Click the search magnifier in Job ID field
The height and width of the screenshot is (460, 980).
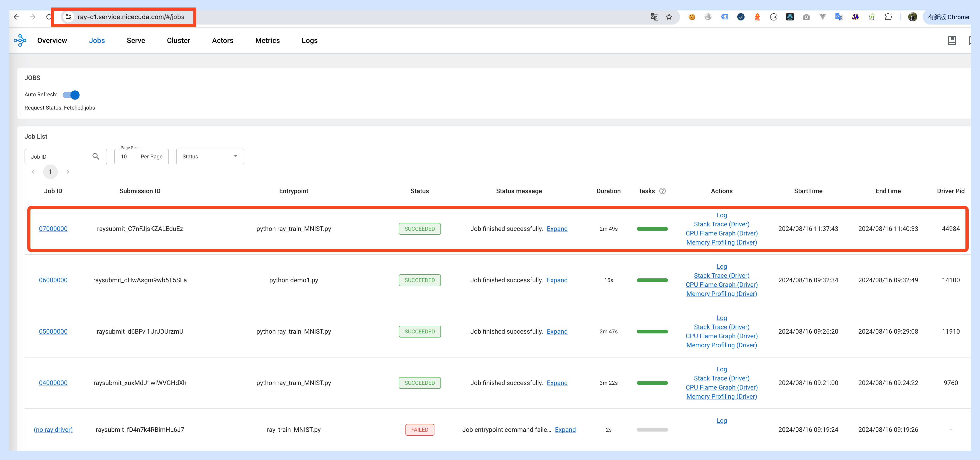[x=96, y=156]
